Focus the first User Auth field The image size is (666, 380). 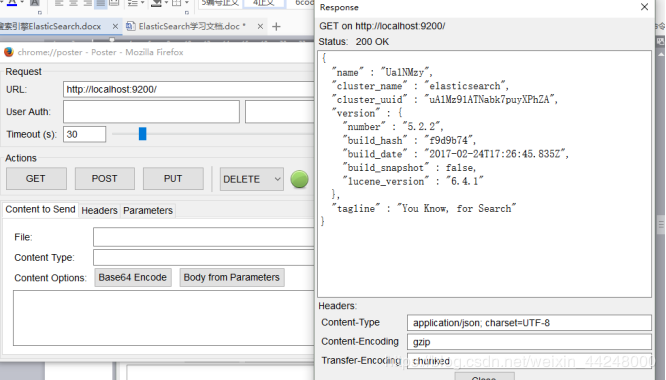151,112
